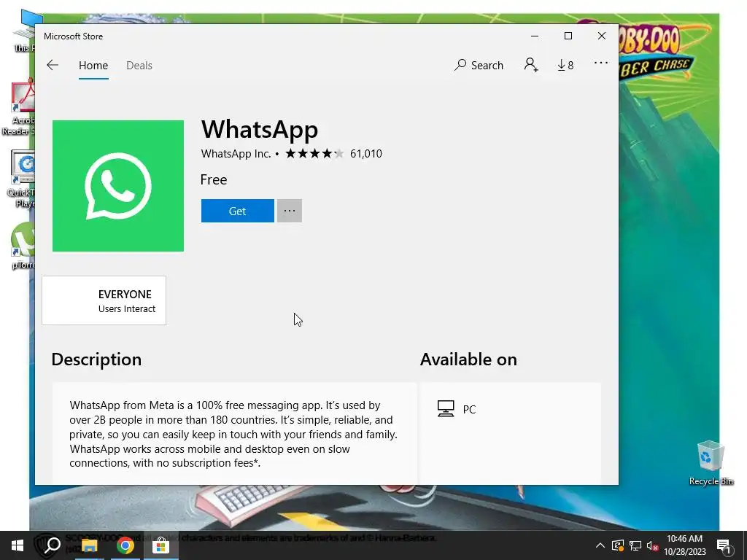747x560 pixels.
Task: Click the Available on heading
Action: 468,359
